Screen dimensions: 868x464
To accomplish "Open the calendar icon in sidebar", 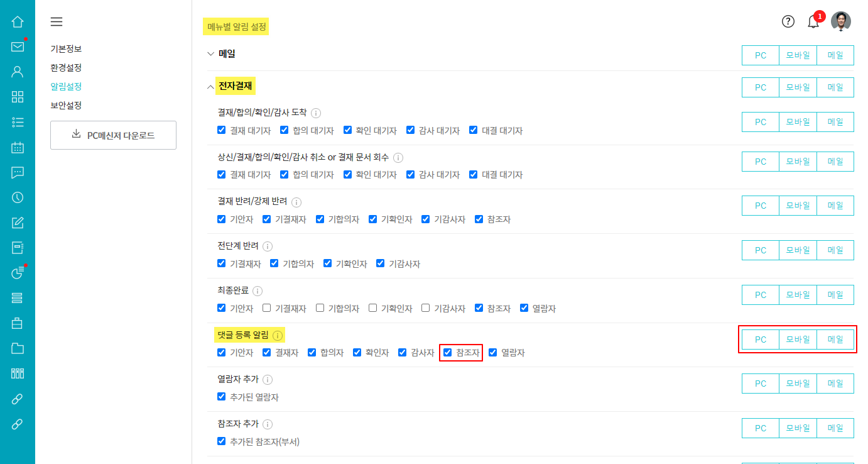I will 18,147.
